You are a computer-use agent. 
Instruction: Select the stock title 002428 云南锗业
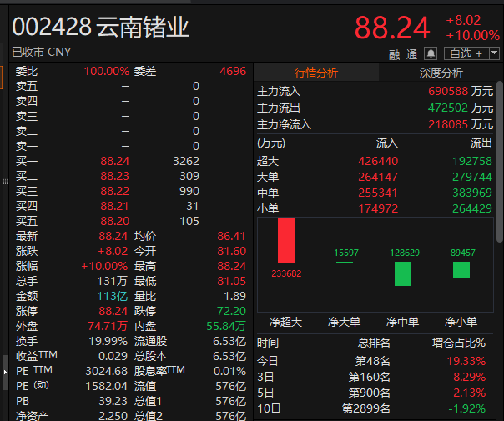click(x=100, y=27)
